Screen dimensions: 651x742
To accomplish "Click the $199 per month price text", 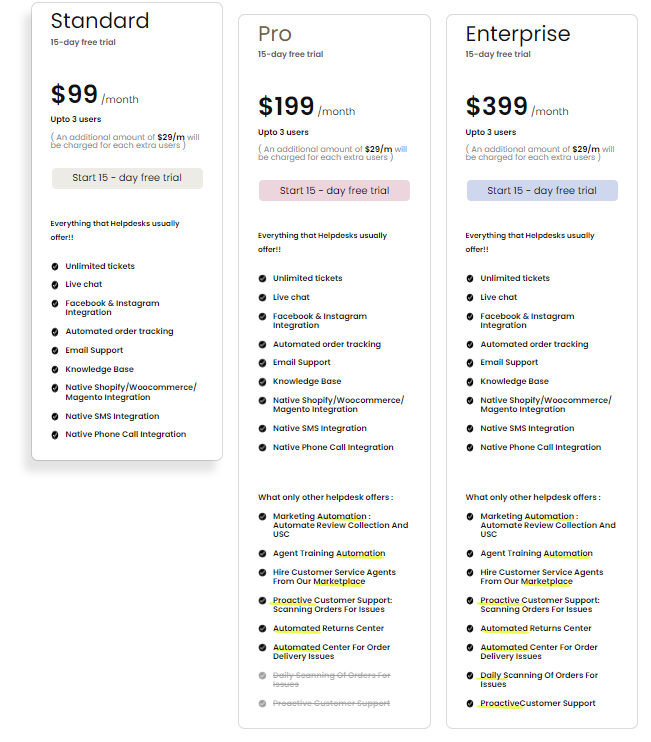I will [x=307, y=106].
